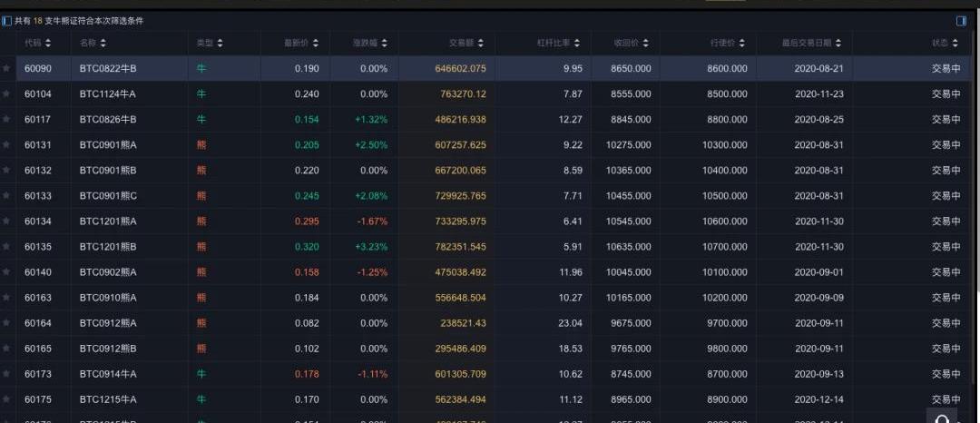Screen dimensions: 980x423
Task: Click the star beside code 60175
Action: [7, 399]
